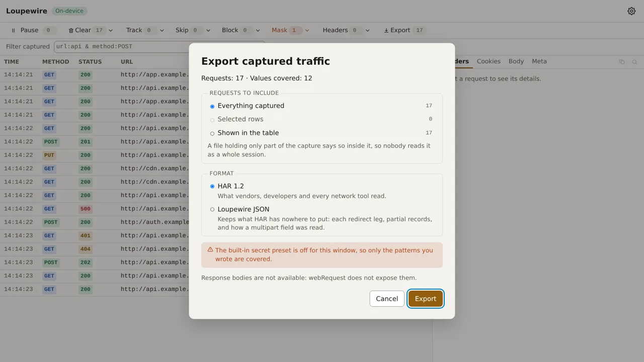The width and height of the screenshot is (644, 362).
Task: Click the 'Export captured traffic' heading
Action: coord(266,61)
